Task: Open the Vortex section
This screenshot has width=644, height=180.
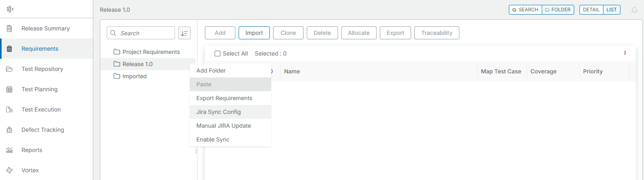Action: click(30, 170)
